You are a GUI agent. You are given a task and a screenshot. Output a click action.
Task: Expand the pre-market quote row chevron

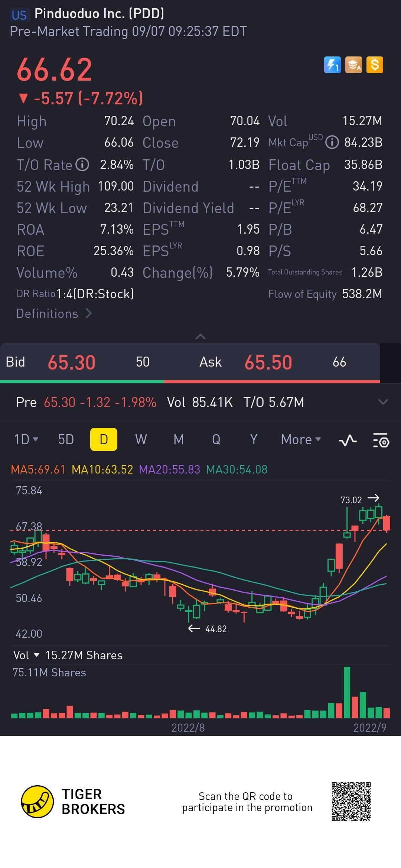pos(383,402)
